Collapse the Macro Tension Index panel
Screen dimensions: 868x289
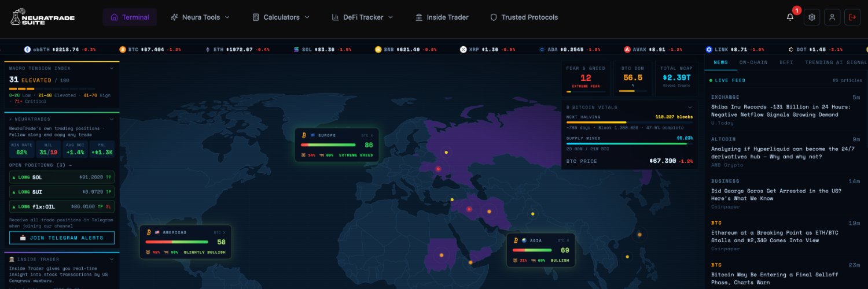pos(112,68)
